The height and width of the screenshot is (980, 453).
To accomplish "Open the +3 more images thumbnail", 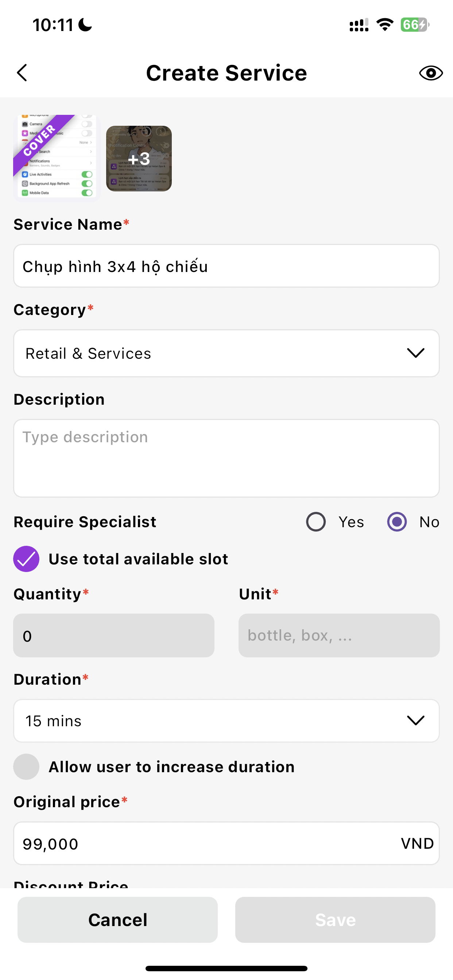I will 139,159.
